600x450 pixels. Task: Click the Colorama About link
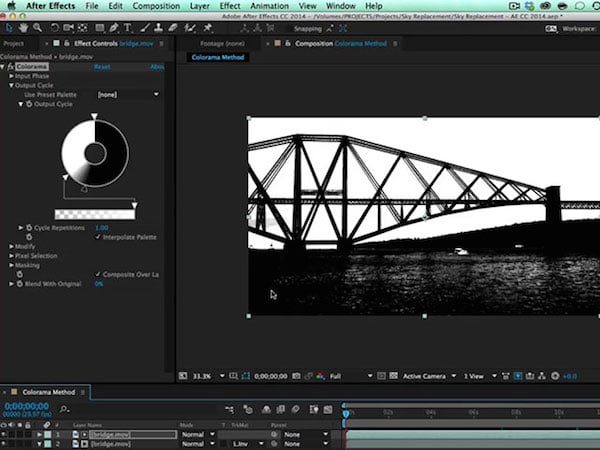click(x=157, y=67)
